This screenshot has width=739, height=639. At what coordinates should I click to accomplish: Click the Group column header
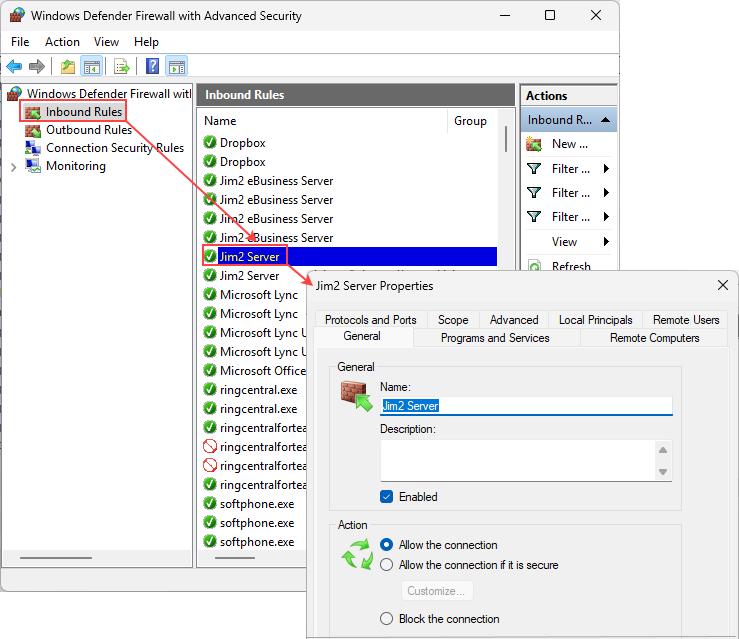click(x=470, y=121)
